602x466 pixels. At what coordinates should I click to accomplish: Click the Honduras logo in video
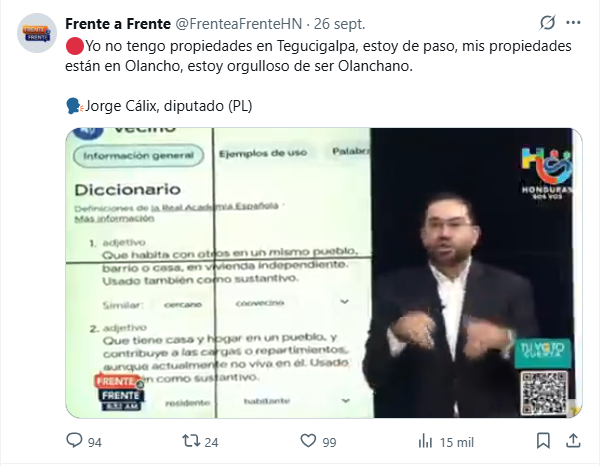546,172
